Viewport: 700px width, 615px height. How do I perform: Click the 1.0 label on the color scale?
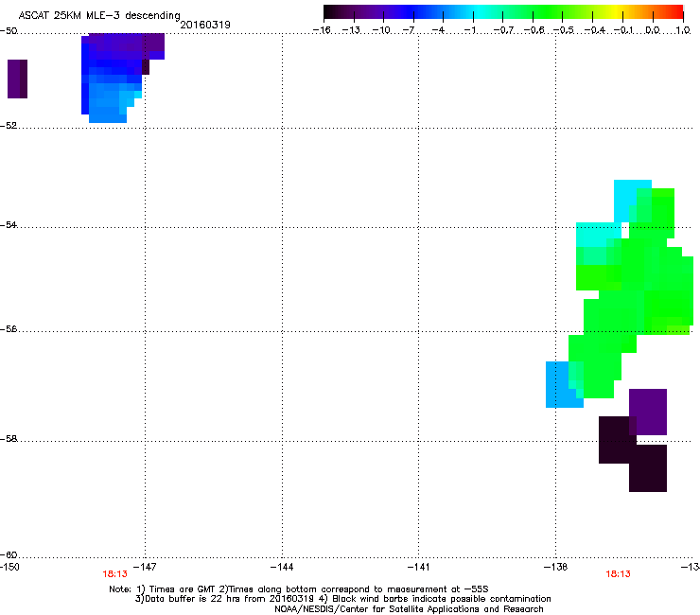[x=683, y=30]
